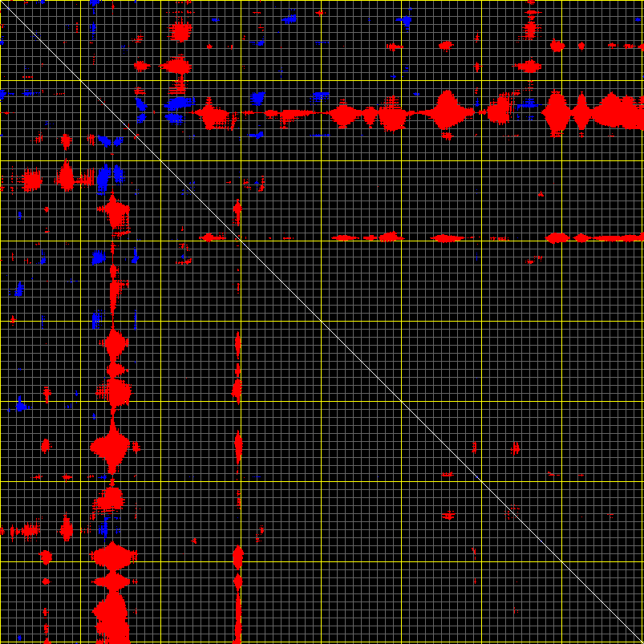
Task: Select the fuzzy red square cluster at far left
Action: pos(31,180)
